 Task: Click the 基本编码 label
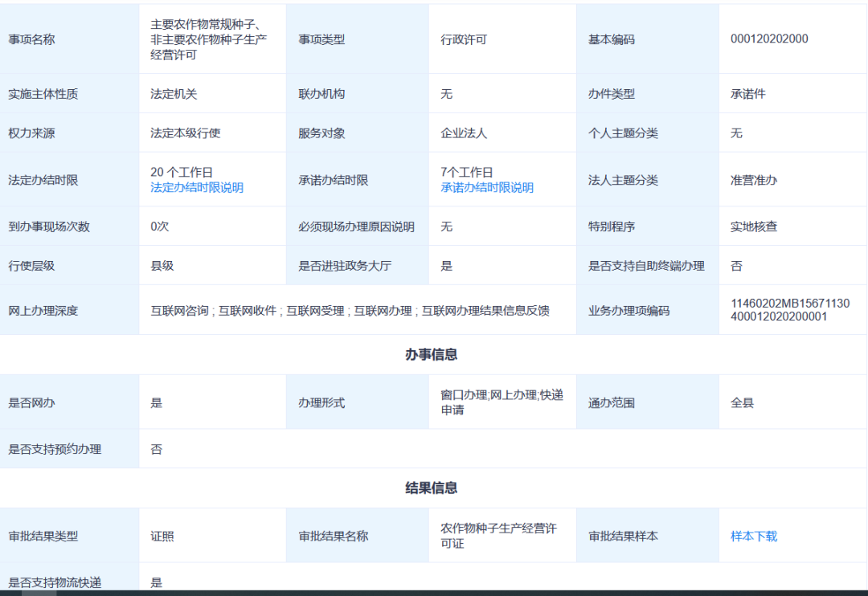coord(611,39)
